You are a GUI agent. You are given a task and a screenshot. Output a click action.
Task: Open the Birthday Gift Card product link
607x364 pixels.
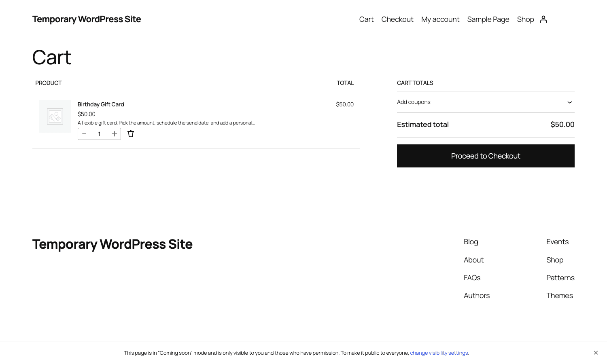[101, 104]
